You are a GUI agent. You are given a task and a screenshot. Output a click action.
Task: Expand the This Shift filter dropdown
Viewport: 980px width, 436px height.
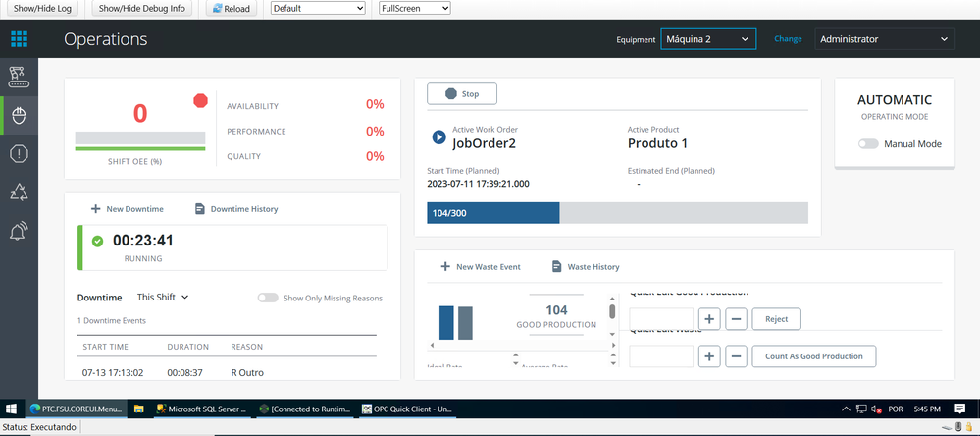pos(163,297)
